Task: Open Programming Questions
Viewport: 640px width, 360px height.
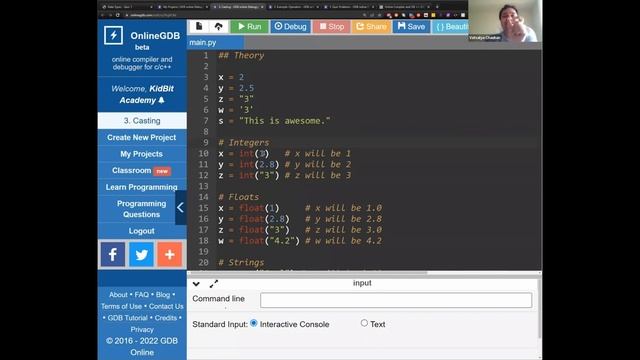Action: [141, 209]
